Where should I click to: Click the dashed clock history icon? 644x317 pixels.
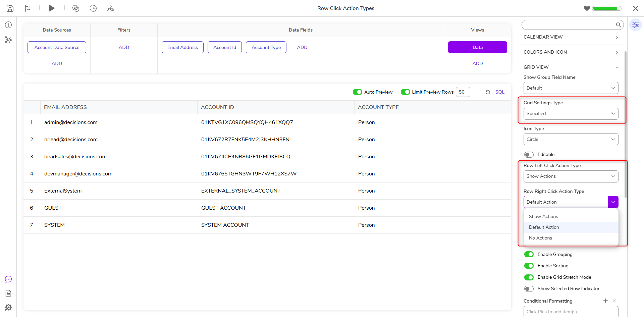tap(93, 8)
